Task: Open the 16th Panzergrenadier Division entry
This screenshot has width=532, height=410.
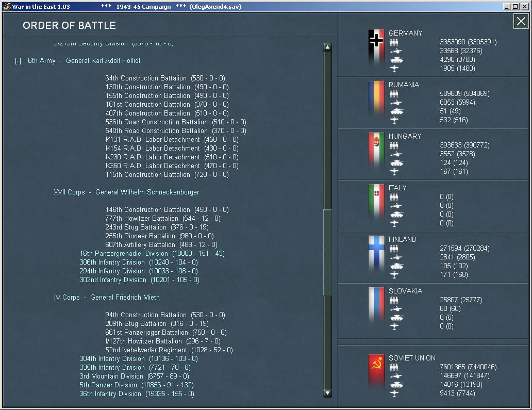Action: point(152,254)
